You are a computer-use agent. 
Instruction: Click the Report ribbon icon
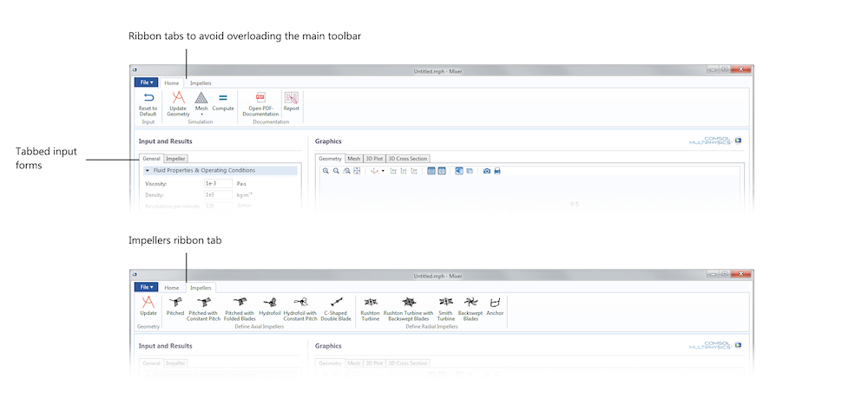(x=291, y=101)
